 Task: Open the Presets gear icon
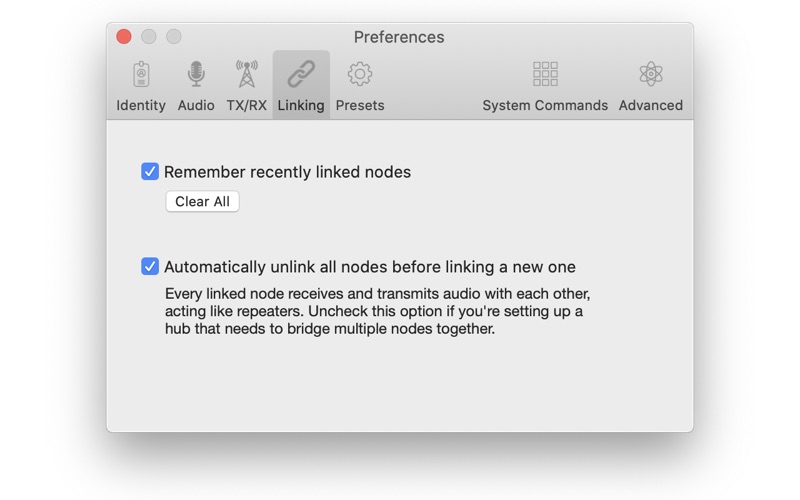point(360,74)
